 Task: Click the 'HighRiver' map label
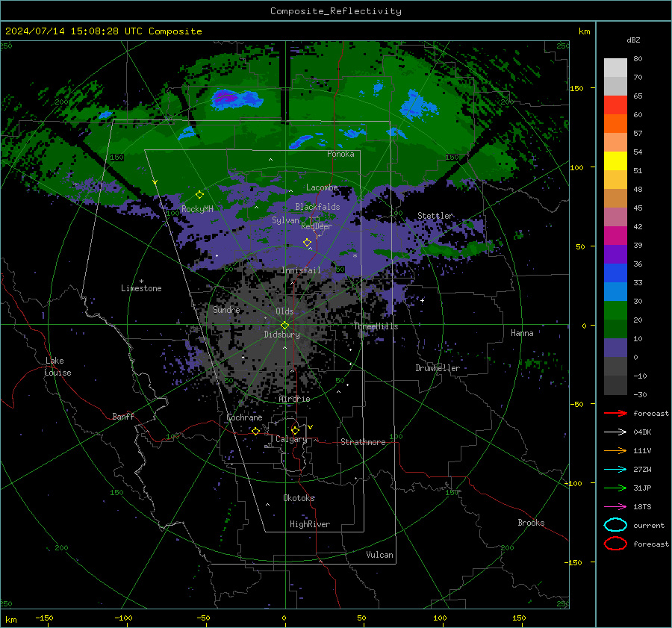[310, 524]
